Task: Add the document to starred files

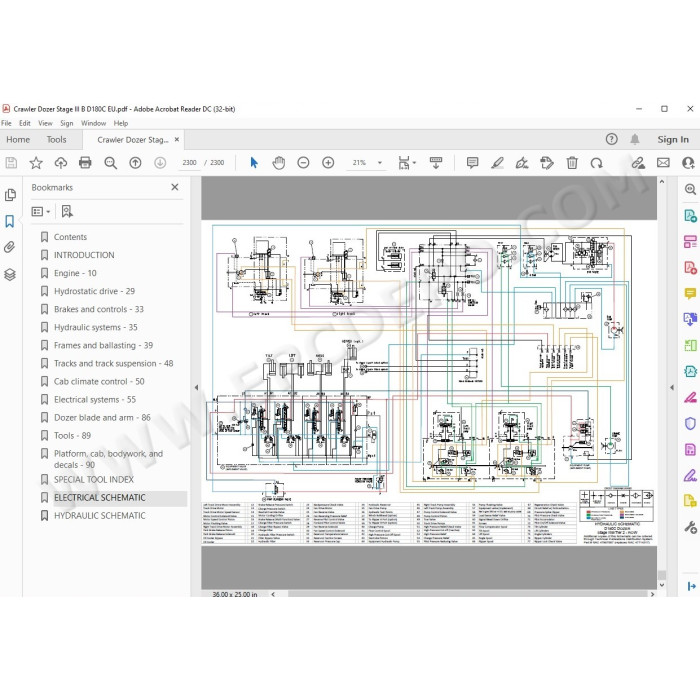Action: click(x=36, y=163)
